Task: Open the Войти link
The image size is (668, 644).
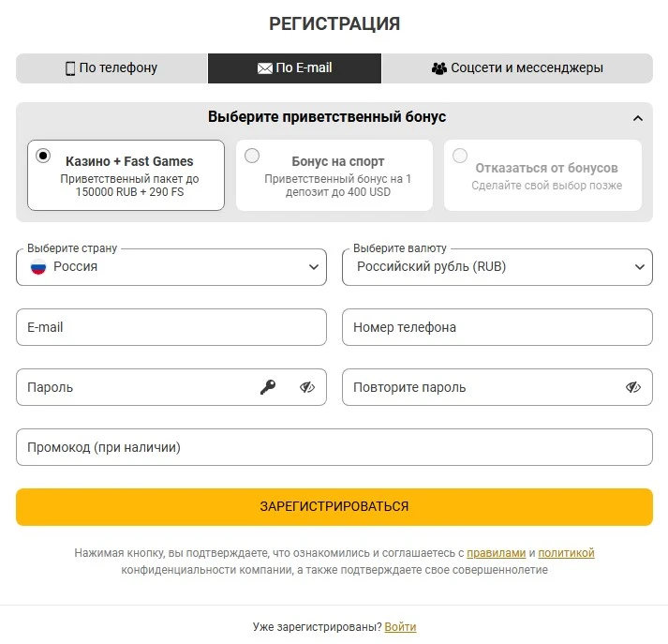Action: coord(400,627)
